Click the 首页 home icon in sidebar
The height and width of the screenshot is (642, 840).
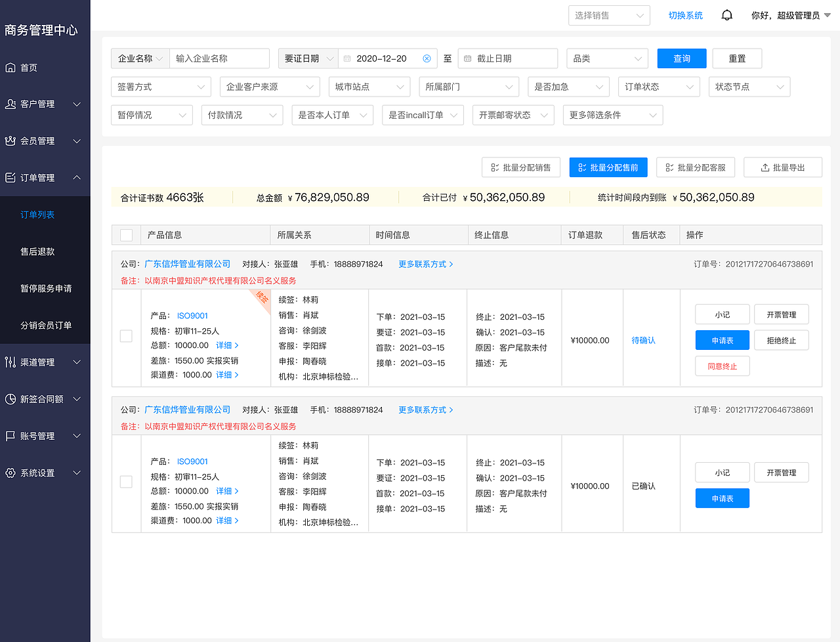pos(9,67)
